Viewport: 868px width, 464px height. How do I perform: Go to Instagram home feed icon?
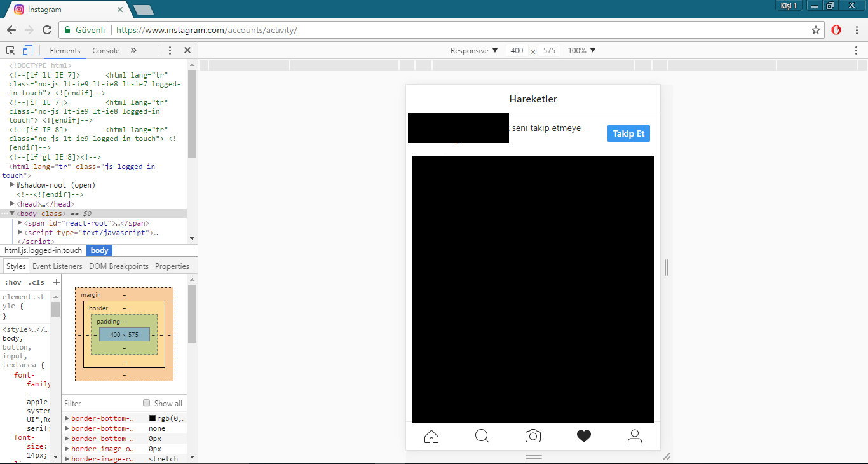click(431, 436)
